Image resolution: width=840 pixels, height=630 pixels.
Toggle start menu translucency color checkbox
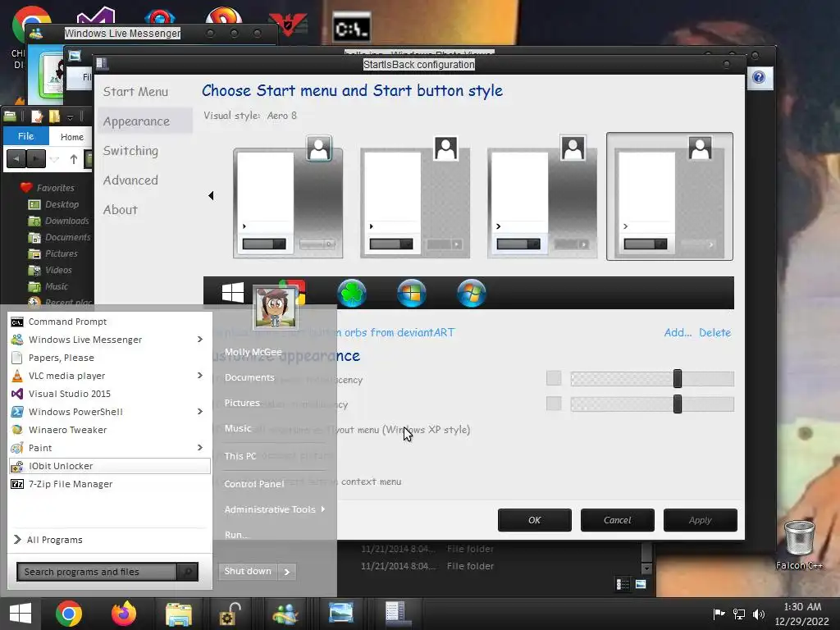pyautogui.click(x=554, y=378)
